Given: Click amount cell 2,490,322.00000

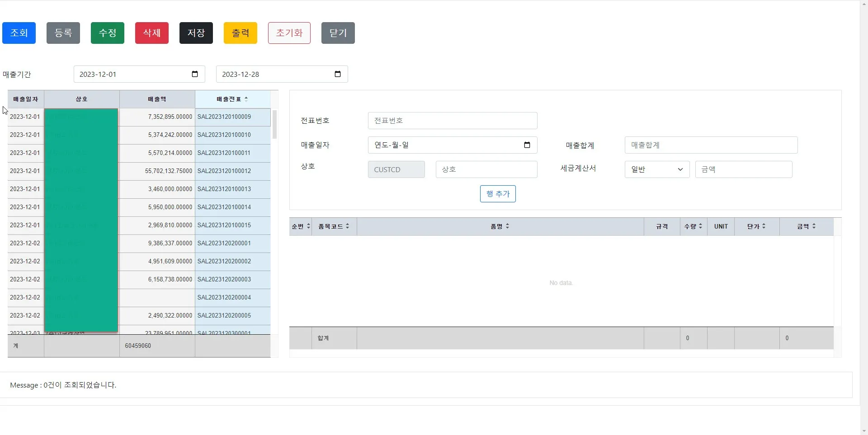Looking at the screenshot, I should (157, 316).
